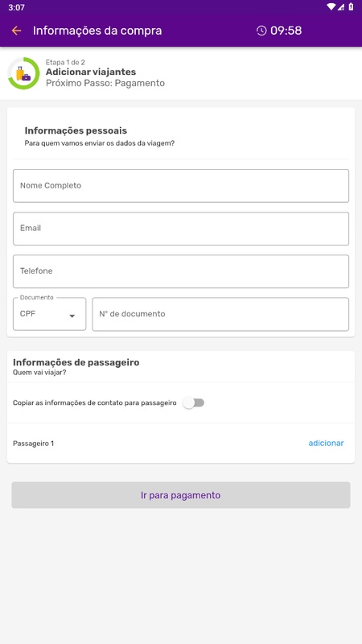
Task: Toggle copy contact info to passenger
Action: (x=194, y=403)
